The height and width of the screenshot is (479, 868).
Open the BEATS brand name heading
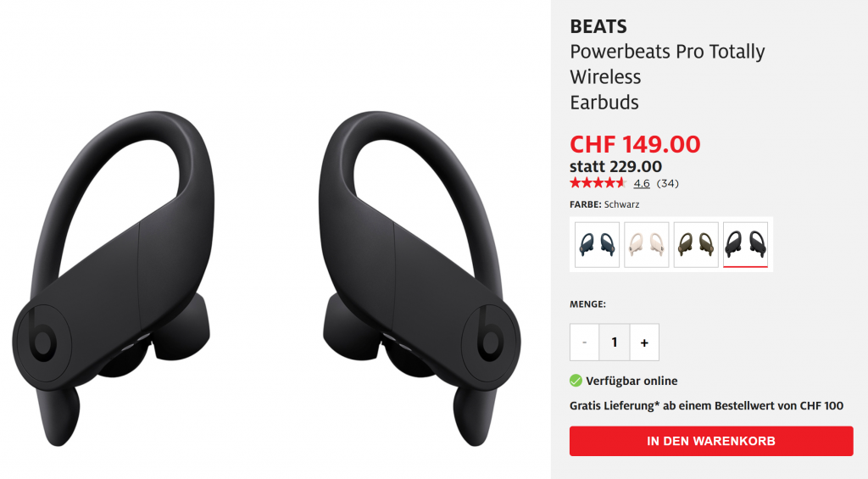(x=598, y=26)
